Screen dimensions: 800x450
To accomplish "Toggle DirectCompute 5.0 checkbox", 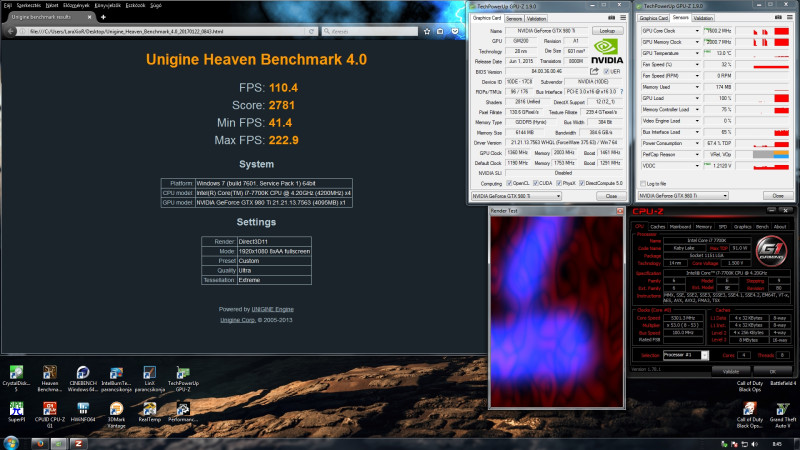I will click(x=582, y=183).
